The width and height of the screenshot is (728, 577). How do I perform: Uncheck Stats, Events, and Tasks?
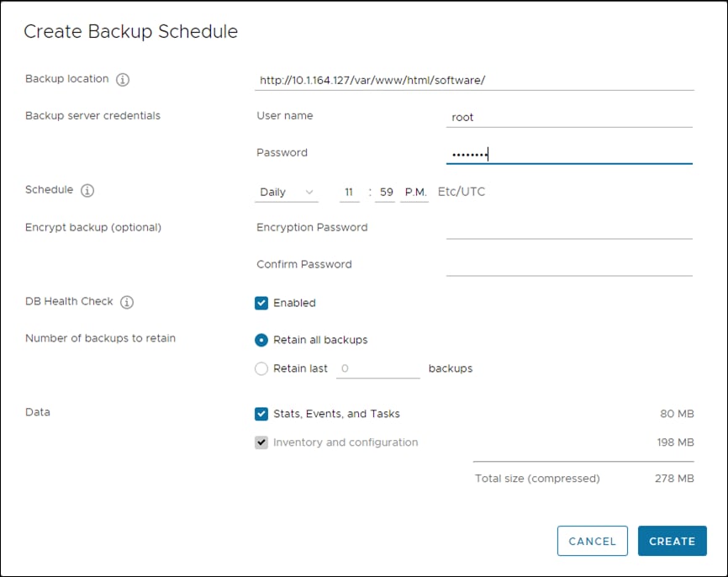tap(261, 414)
